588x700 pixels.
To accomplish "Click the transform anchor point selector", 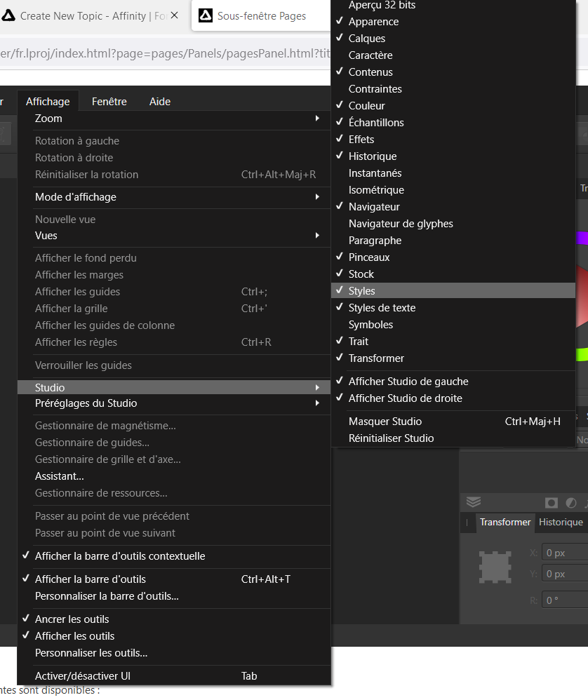I will pyautogui.click(x=494, y=567).
